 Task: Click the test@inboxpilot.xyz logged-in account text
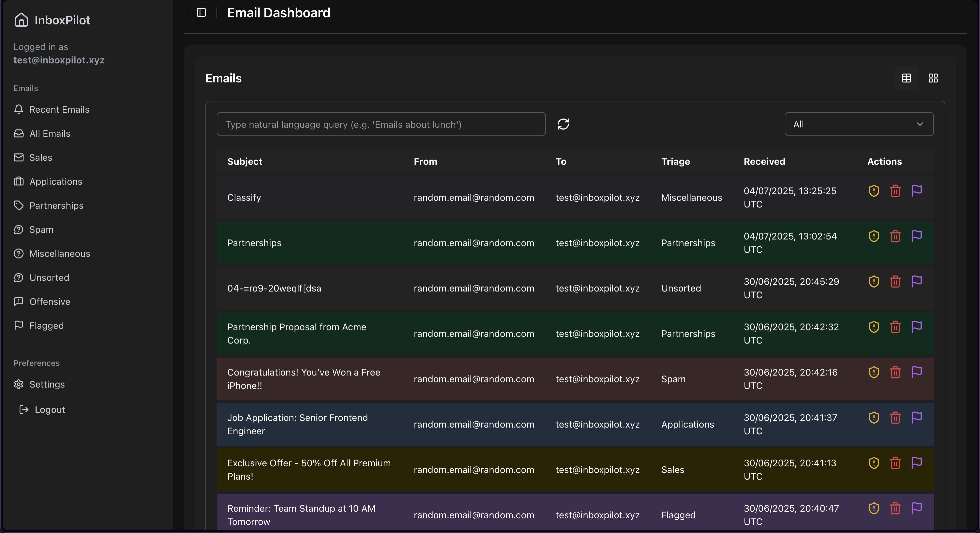(x=59, y=60)
